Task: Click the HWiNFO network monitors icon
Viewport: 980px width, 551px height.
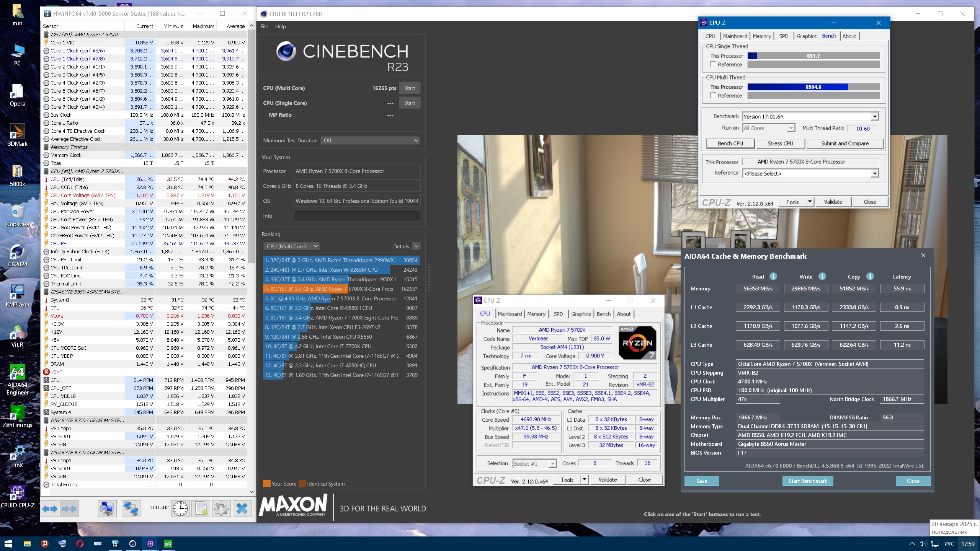Action: (x=131, y=509)
